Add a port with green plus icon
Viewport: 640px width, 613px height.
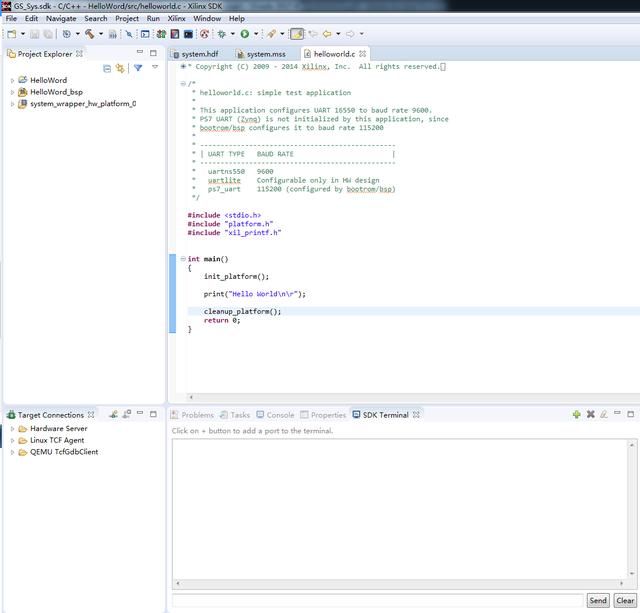click(576, 414)
